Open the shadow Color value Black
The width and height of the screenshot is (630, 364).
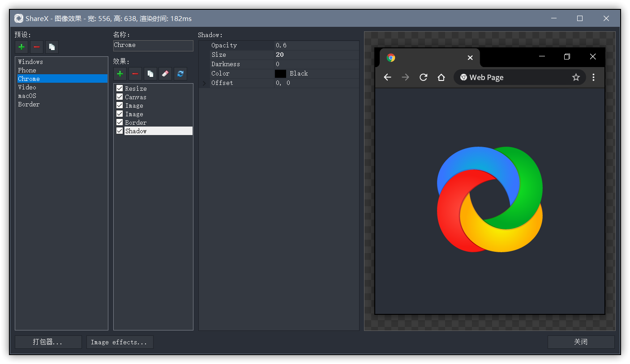(299, 74)
